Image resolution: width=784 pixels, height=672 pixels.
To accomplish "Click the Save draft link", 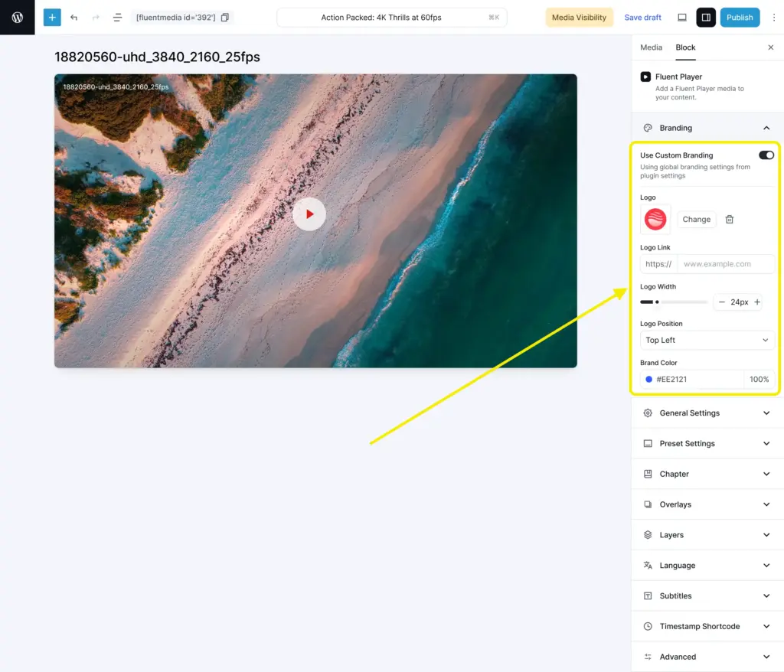I will (x=642, y=17).
